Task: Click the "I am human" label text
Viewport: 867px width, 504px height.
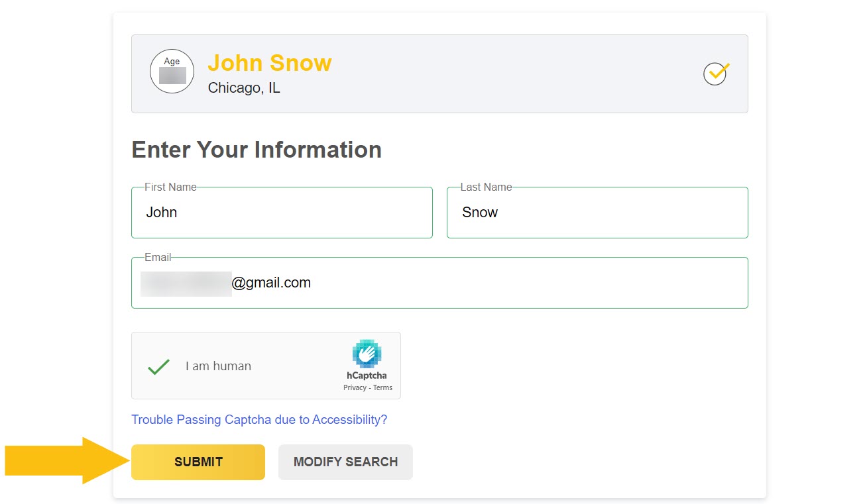Action: [218, 366]
